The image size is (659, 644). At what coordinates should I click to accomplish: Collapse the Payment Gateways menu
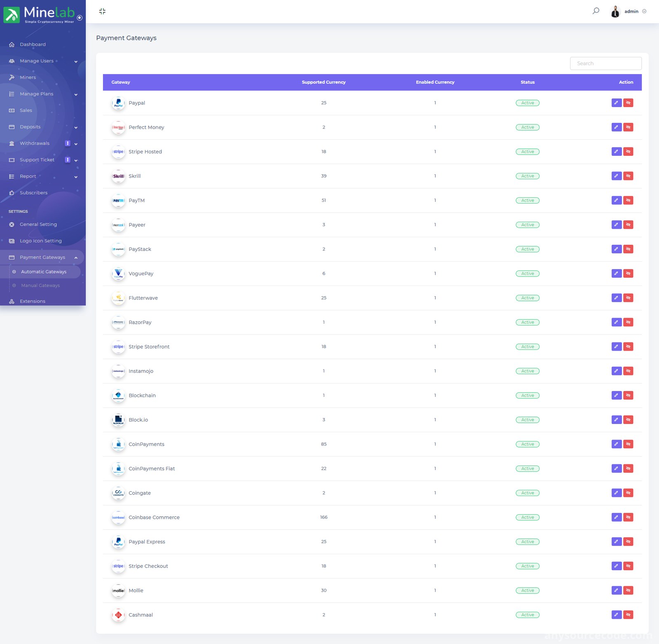pos(43,257)
